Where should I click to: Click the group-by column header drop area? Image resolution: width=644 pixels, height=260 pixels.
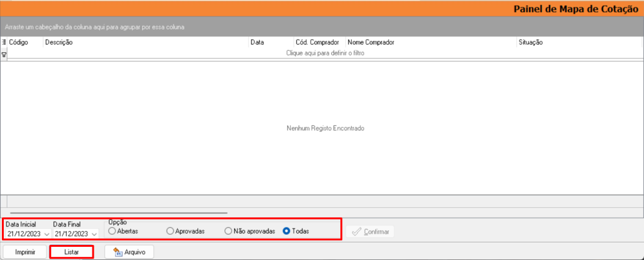coord(322,27)
